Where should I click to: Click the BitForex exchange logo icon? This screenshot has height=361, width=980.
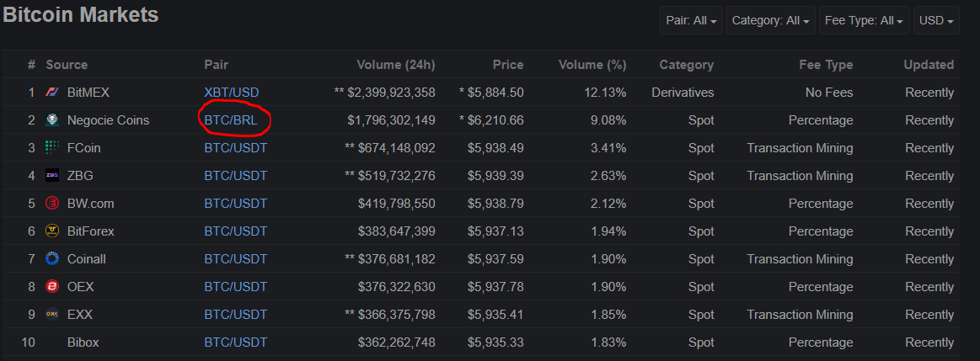pos(52,231)
